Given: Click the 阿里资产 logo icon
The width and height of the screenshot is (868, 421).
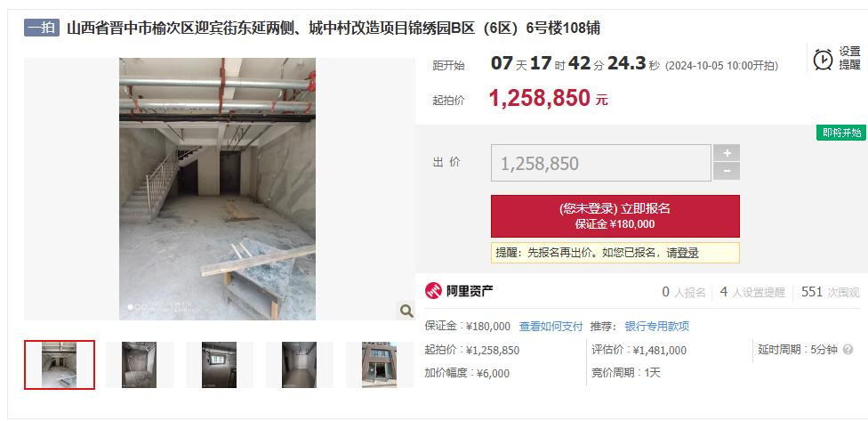Looking at the screenshot, I should [433, 291].
